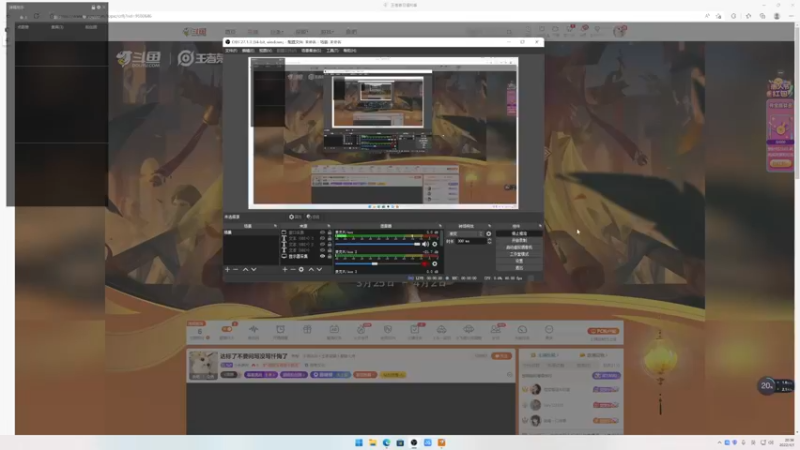Click the transition duration spinner arrows

(489, 241)
